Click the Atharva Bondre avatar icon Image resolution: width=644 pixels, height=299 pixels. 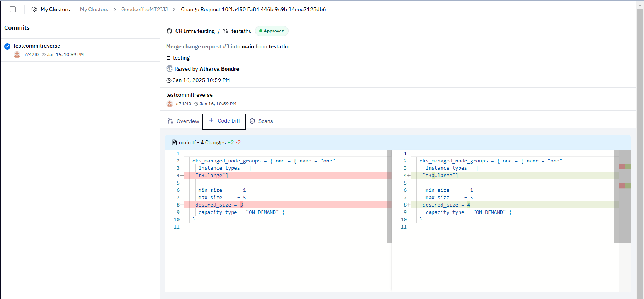pos(169,69)
